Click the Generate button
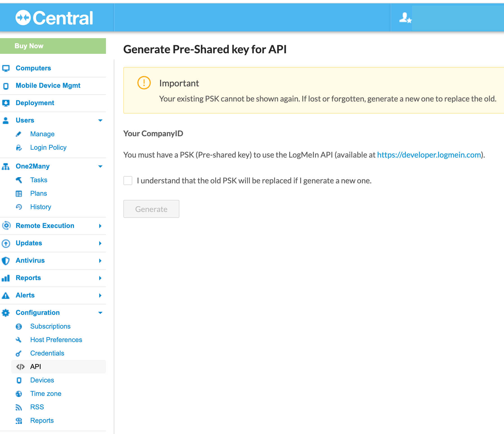 (x=151, y=209)
